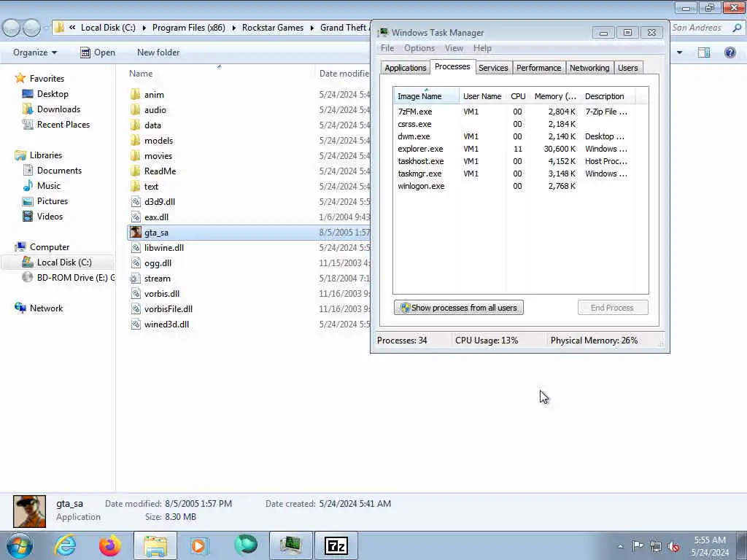The image size is (747, 560).
Task: Click the Action Center flag tray icon
Action: tap(638, 545)
